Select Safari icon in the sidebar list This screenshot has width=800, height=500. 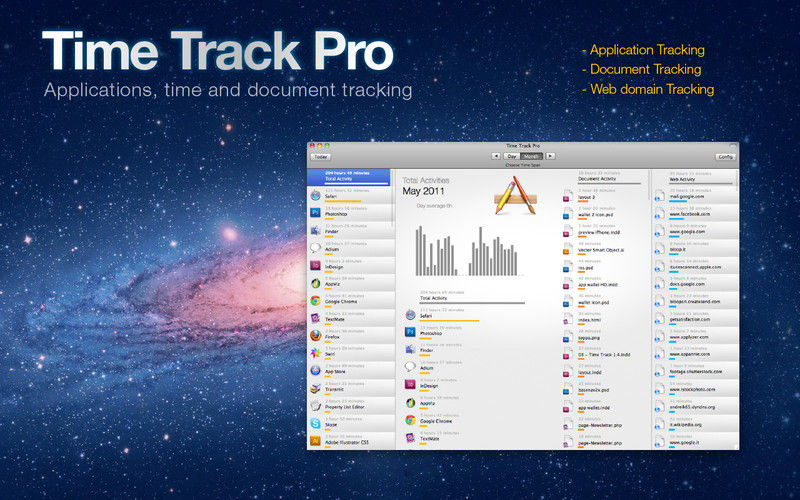click(315, 195)
